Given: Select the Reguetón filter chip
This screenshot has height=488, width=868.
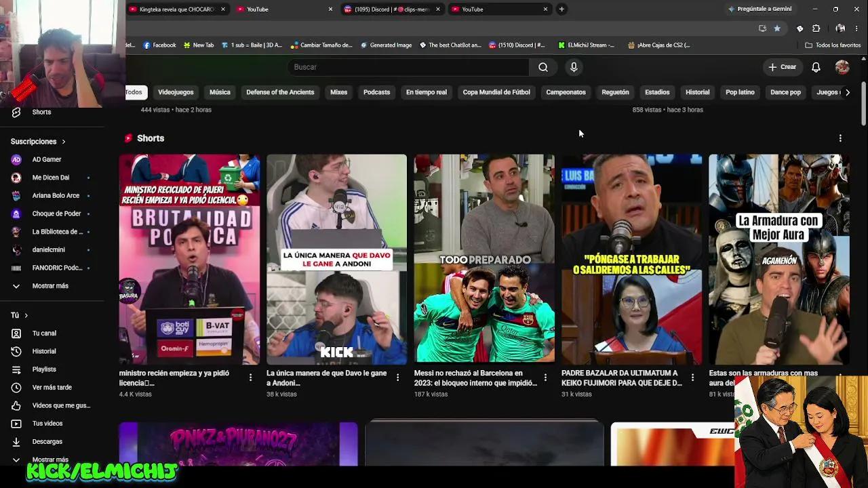Looking at the screenshot, I should 615,92.
